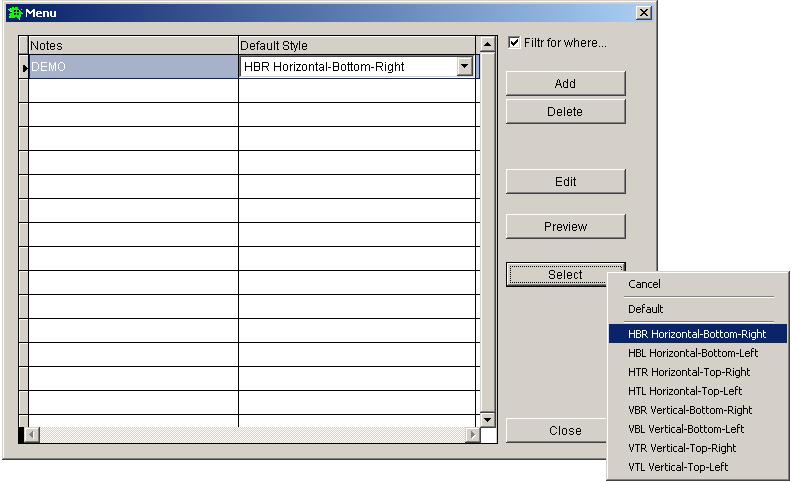Click the Add button
Viewport: 792px width, 482px height.
click(x=565, y=84)
